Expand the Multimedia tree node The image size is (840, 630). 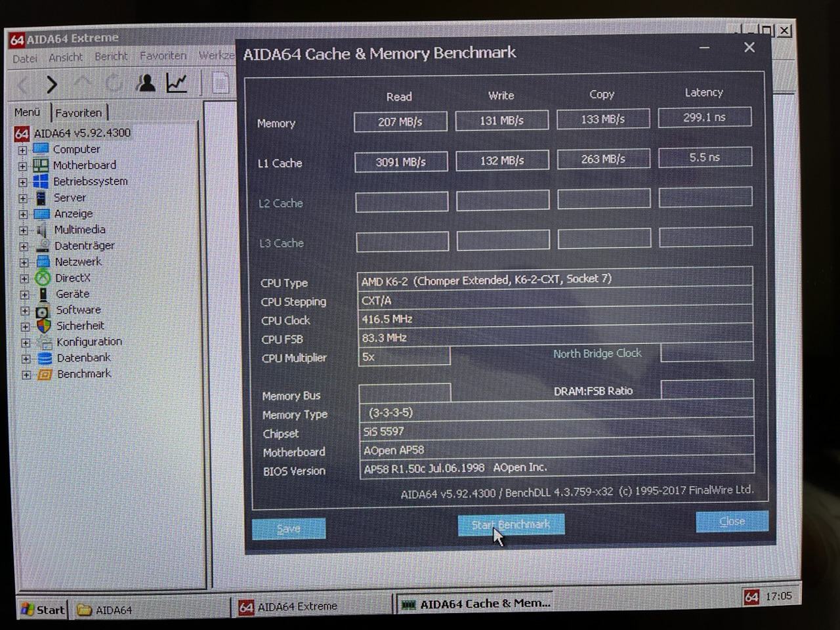24,231
